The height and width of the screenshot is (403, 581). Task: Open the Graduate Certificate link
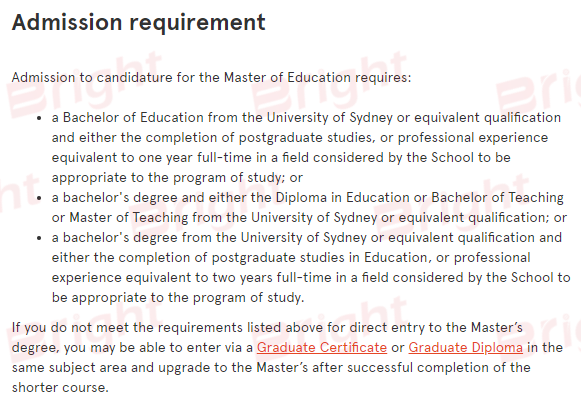tap(322, 347)
